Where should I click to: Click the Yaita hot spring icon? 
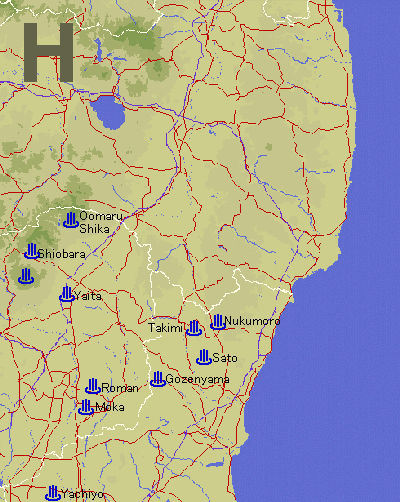[x=67, y=294]
